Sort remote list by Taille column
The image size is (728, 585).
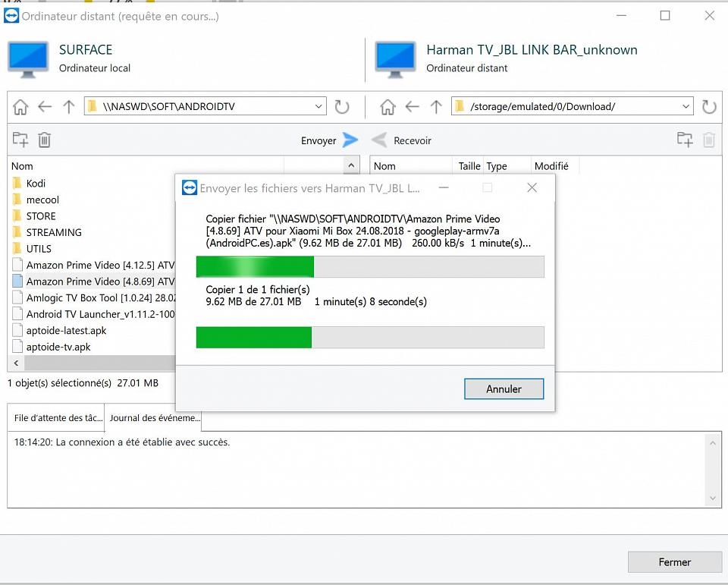pyautogui.click(x=469, y=166)
